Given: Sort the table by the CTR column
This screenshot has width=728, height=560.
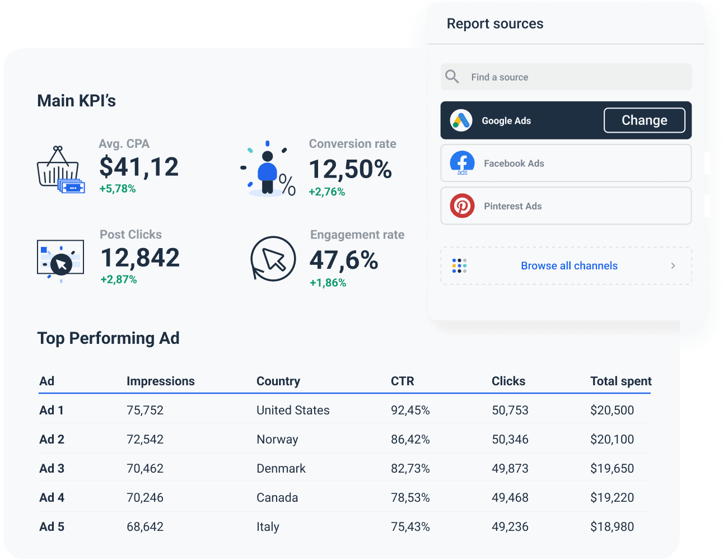Looking at the screenshot, I should coord(403,381).
